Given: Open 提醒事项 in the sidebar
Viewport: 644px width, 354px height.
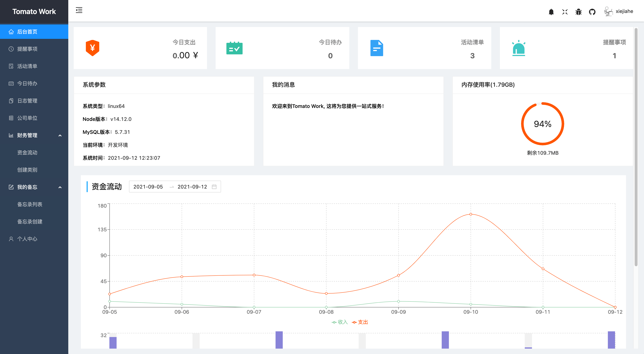Looking at the screenshot, I should 27,49.
